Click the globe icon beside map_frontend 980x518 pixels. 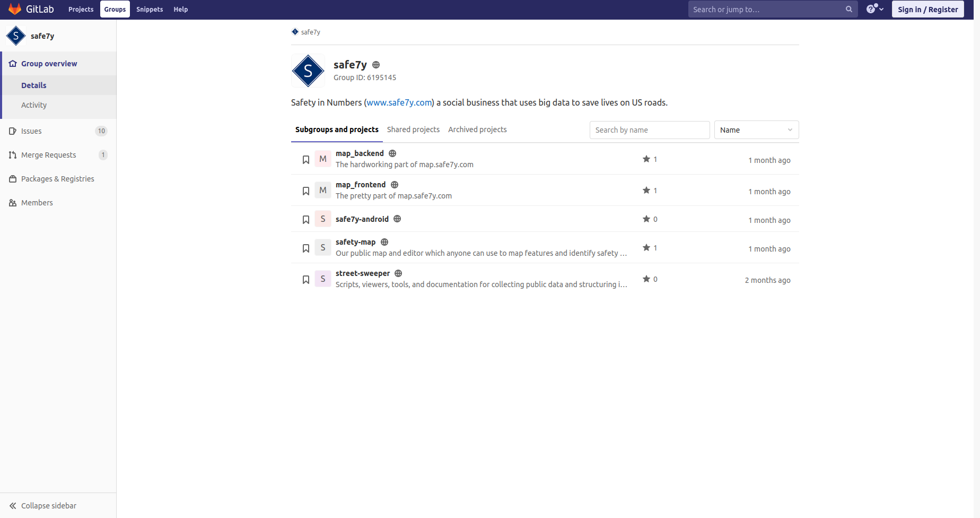point(395,185)
